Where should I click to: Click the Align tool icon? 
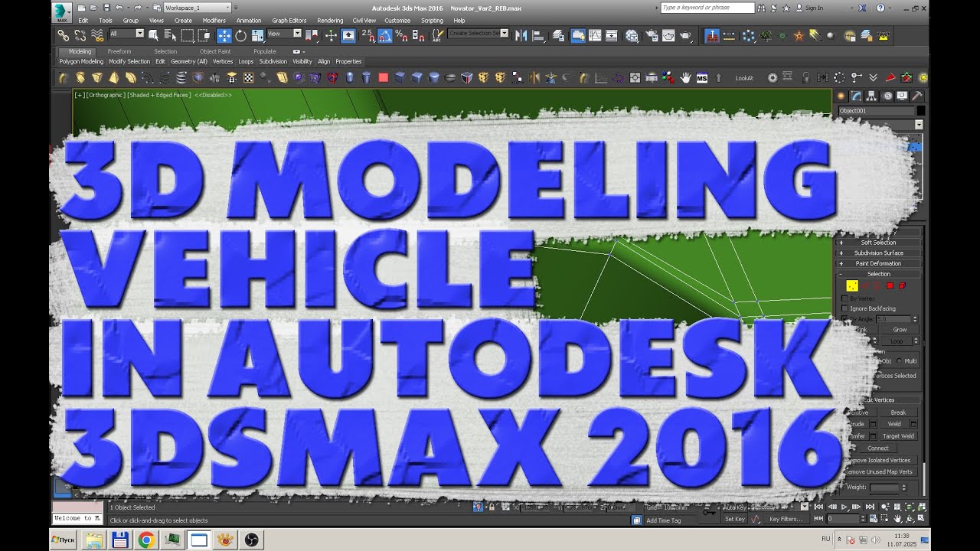(540, 35)
